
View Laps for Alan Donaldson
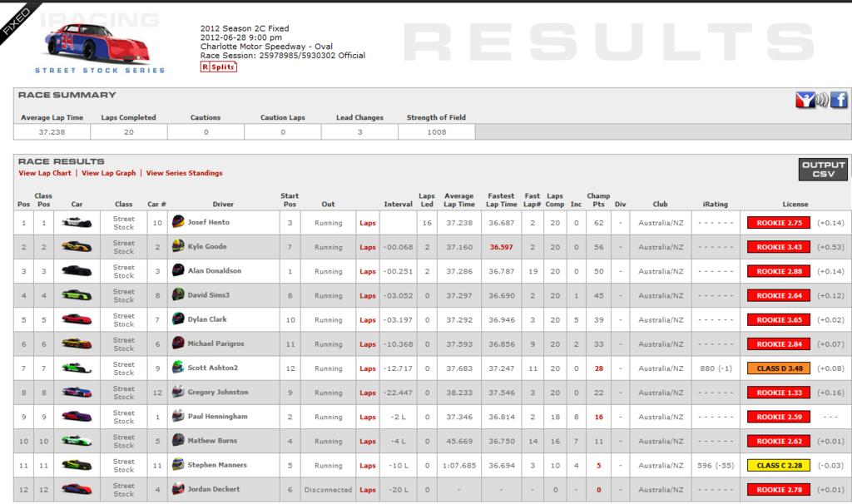pos(368,270)
